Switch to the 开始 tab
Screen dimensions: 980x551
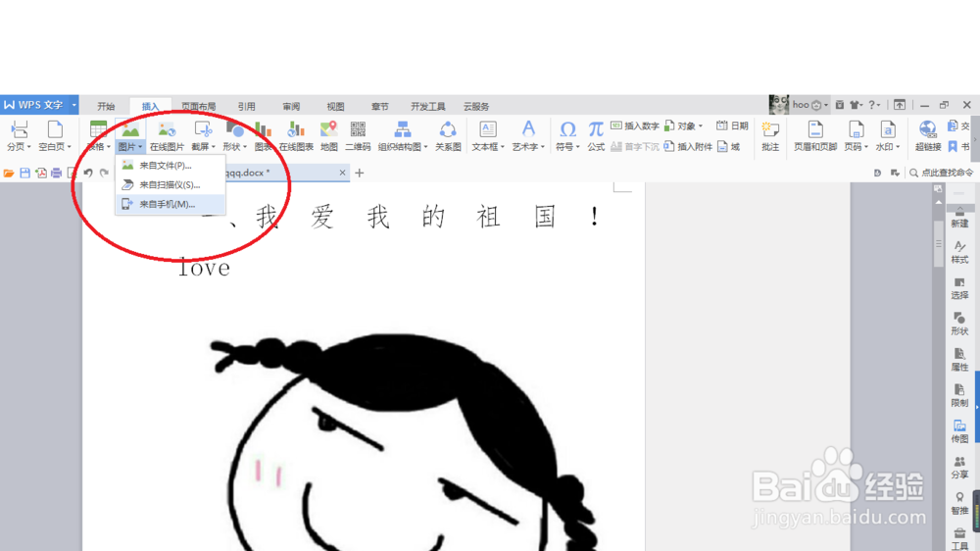tap(106, 107)
